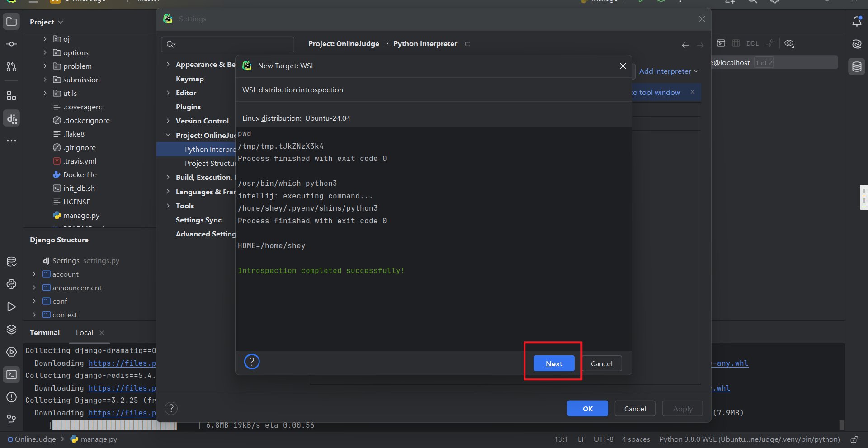The image size is (868, 448).
Task: Show more tool windows ellipsis
Action: tap(12, 141)
